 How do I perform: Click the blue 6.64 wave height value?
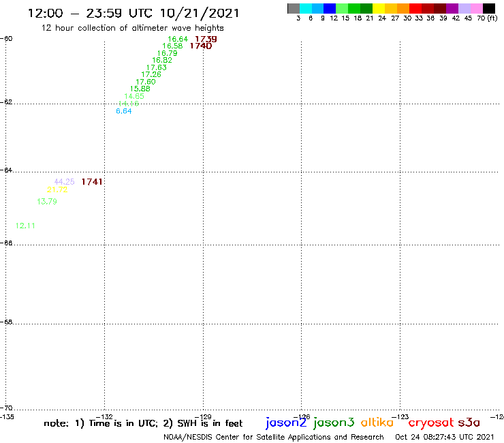(x=124, y=111)
